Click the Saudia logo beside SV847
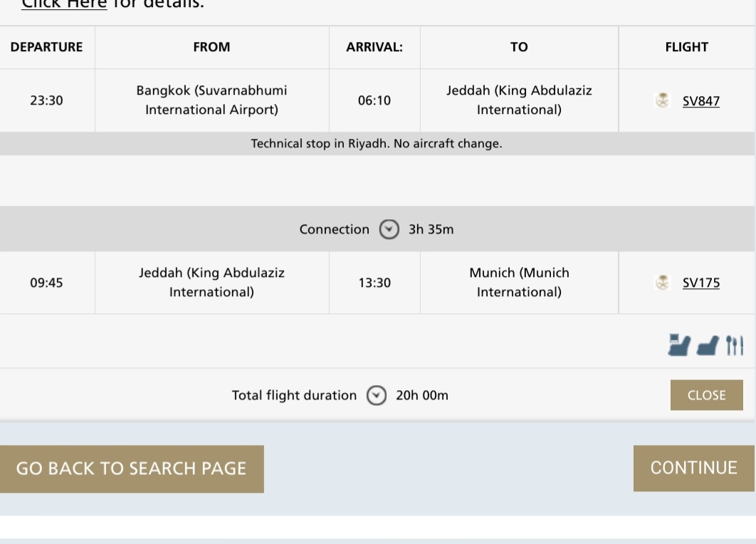756x544 pixels. point(663,100)
